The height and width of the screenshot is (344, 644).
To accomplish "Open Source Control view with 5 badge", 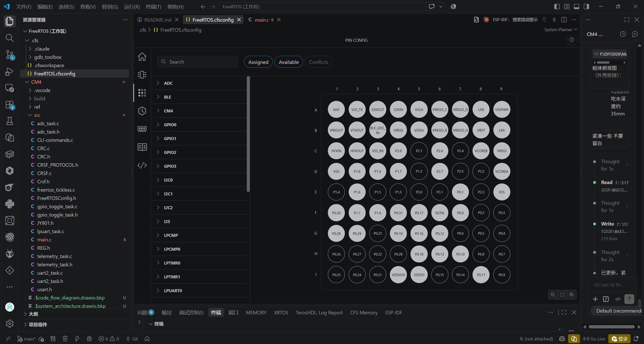I will (x=10, y=54).
